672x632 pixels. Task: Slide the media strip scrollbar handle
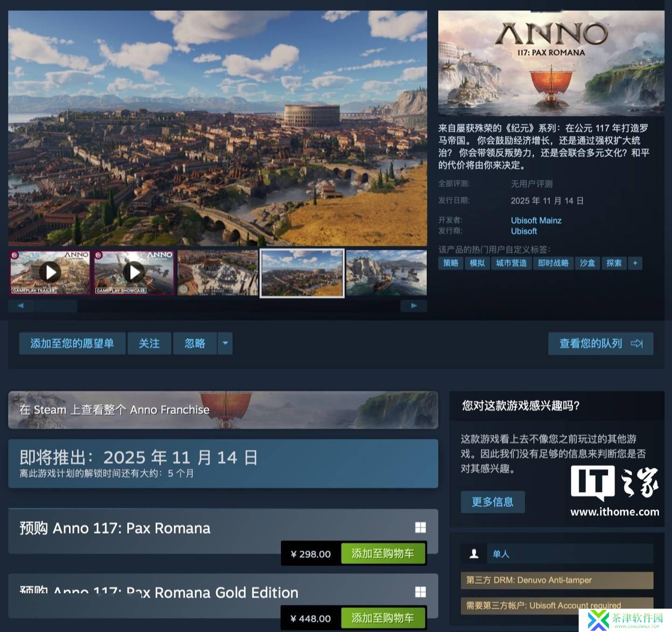tap(56, 306)
